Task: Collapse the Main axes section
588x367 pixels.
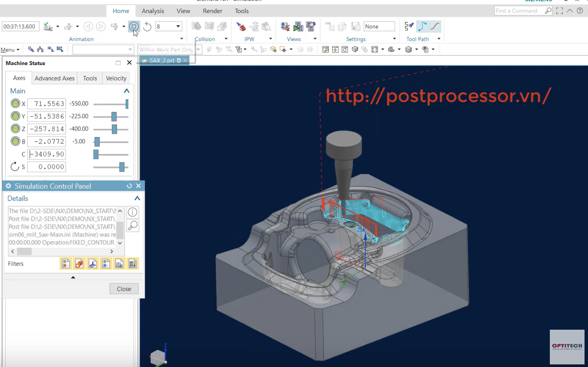Action: [x=127, y=91]
